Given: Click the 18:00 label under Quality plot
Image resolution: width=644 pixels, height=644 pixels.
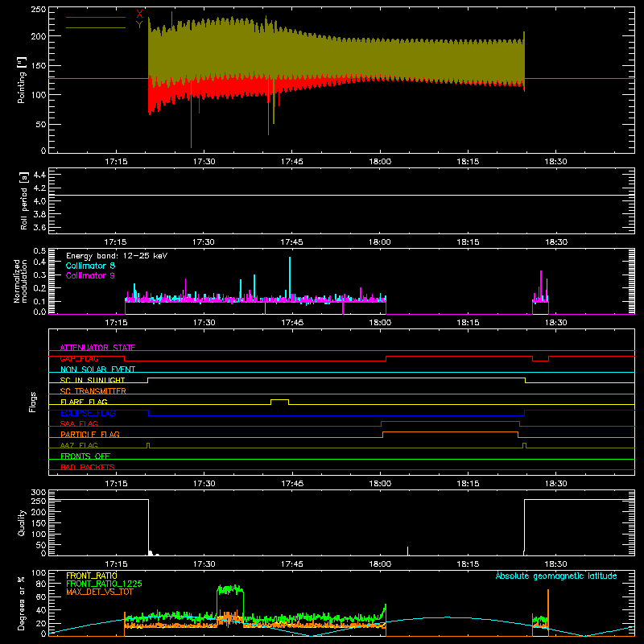Looking at the screenshot, I should click(x=380, y=564).
